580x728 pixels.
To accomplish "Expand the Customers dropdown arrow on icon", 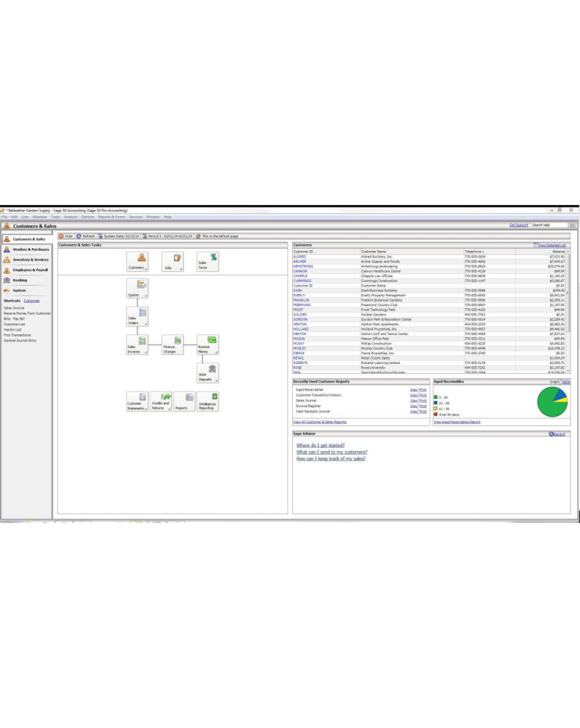I will click(146, 269).
